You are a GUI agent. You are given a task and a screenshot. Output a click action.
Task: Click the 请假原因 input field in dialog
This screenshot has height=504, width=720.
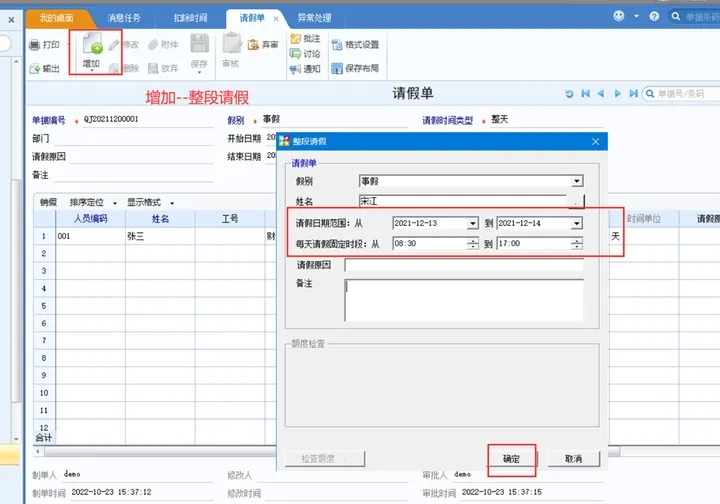(x=464, y=265)
